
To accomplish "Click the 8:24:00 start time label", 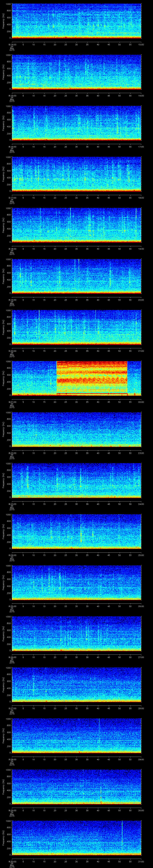I will point(12,555).
